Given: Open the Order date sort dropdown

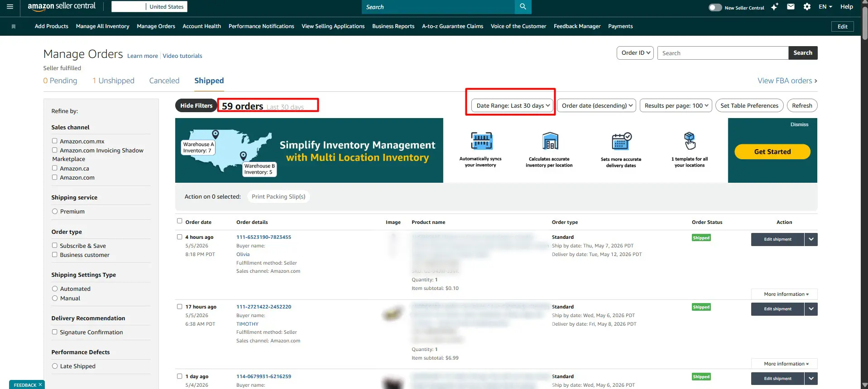Looking at the screenshot, I should (x=596, y=105).
